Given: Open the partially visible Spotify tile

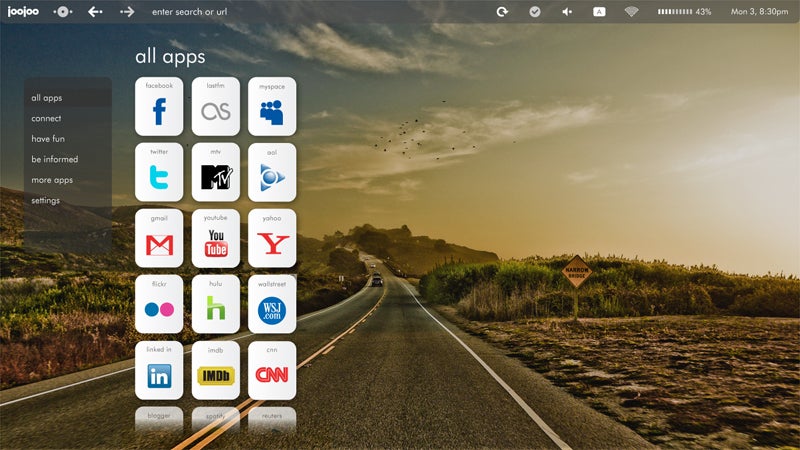Looking at the screenshot, I should pyautogui.click(x=216, y=419).
